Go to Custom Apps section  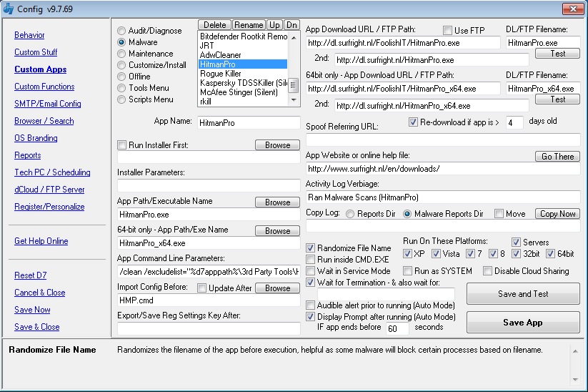[41, 69]
